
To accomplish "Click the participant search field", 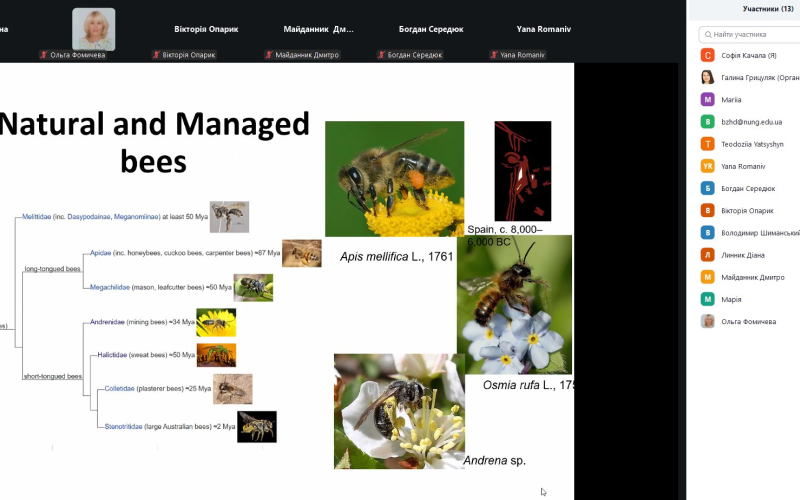I will pos(750,34).
